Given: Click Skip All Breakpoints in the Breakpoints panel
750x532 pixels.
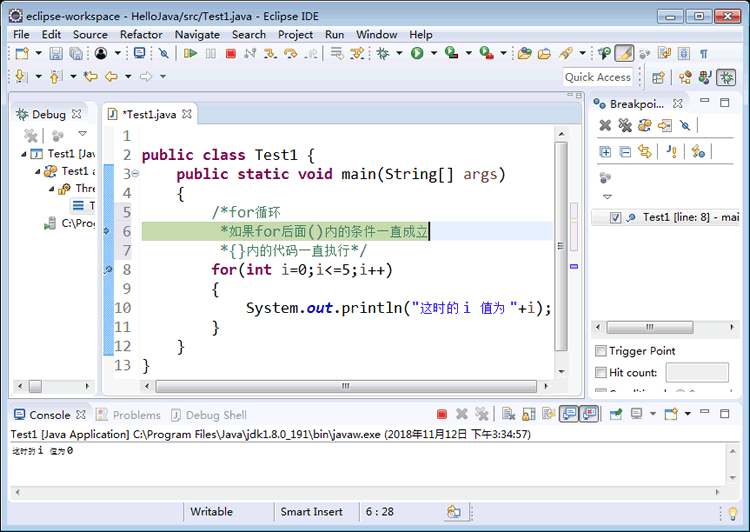Looking at the screenshot, I should (x=685, y=125).
